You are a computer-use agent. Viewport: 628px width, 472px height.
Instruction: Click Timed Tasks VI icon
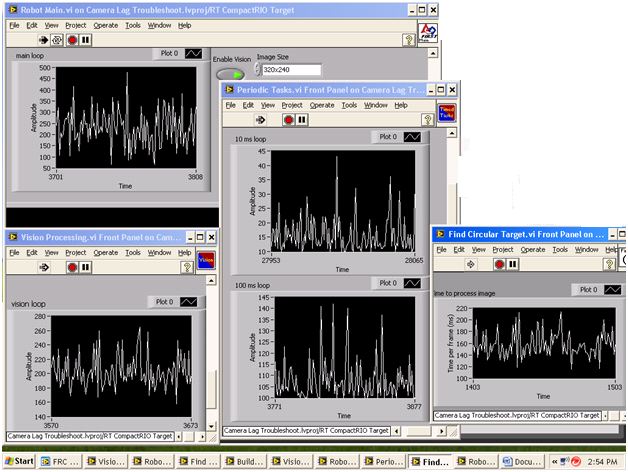(447, 113)
